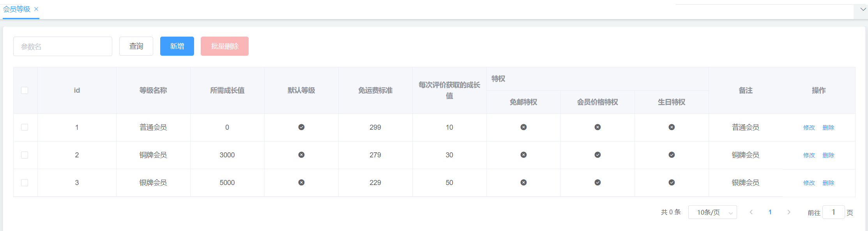The image size is (868, 231).
Task: Click 默认等级 cross icon for 银牌会员
Action: tap(301, 183)
